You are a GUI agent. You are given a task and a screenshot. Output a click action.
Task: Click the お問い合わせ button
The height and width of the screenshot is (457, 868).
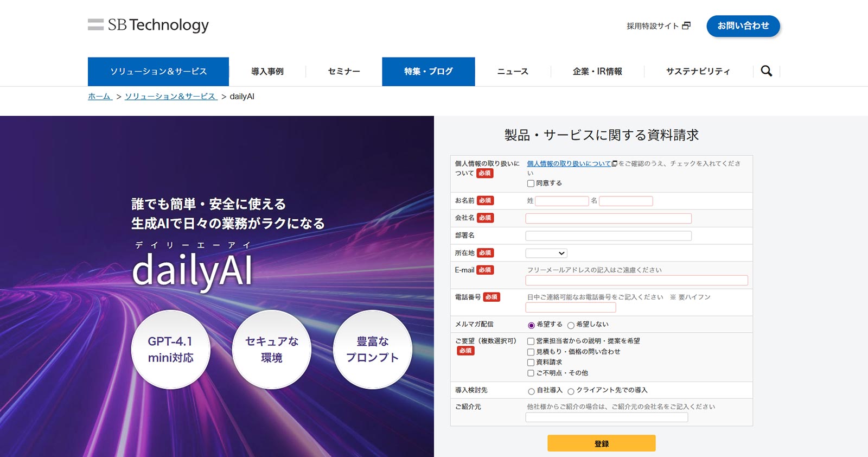[743, 26]
